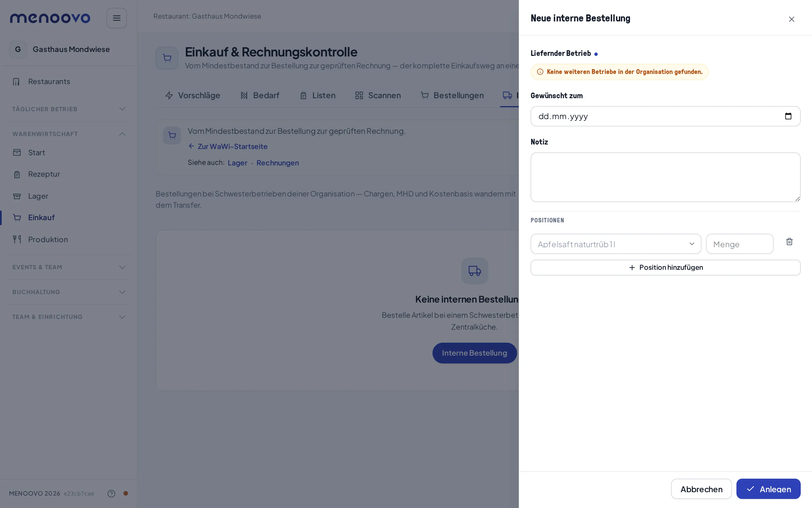Image resolution: width=812 pixels, height=508 pixels.
Task: Click into the Notiz text area
Action: (x=665, y=178)
